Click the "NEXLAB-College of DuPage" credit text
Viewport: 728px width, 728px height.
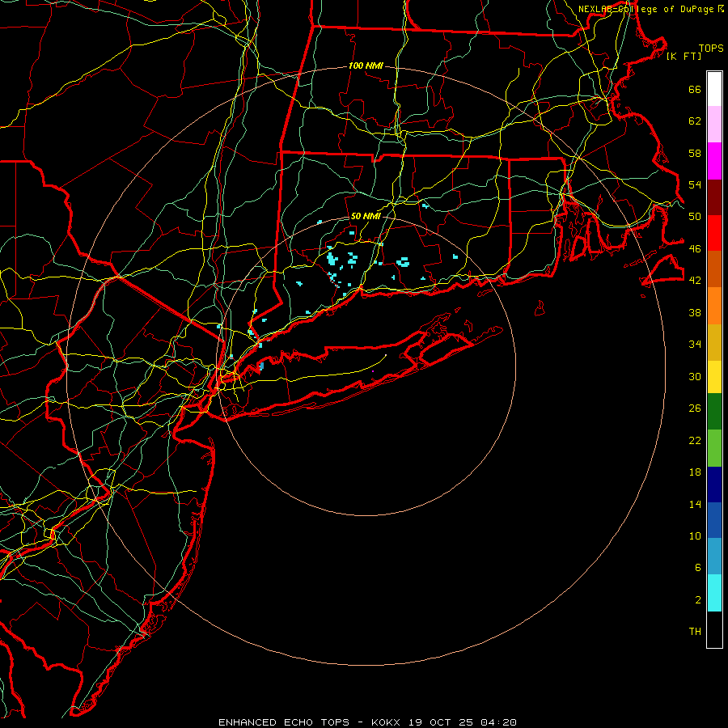pyautogui.click(x=646, y=9)
